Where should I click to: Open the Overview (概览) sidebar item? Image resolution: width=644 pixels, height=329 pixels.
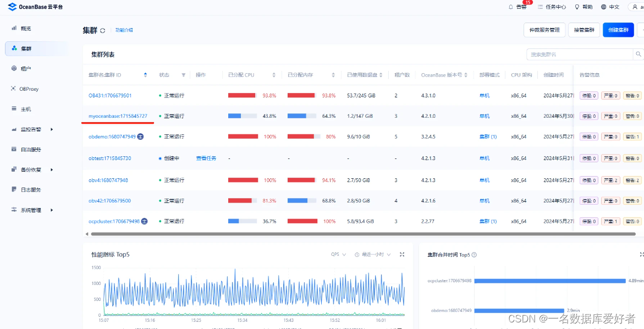[x=36, y=29]
